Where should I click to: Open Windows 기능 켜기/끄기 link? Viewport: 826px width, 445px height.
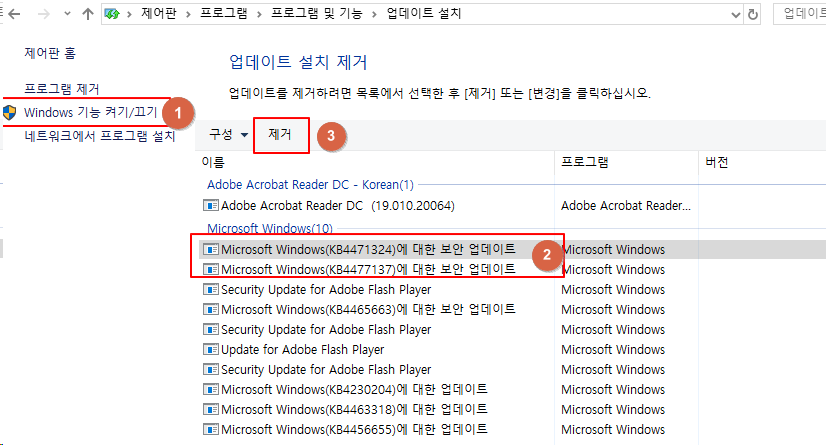click(91, 112)
